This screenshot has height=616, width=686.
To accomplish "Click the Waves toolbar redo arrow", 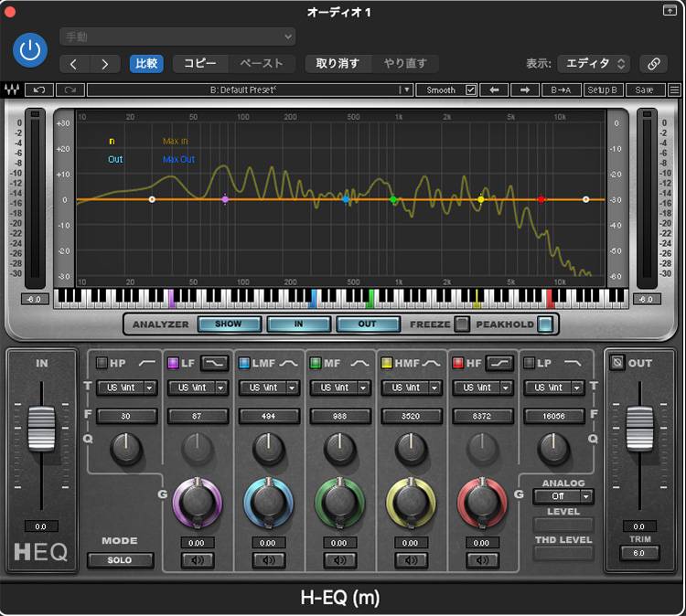I will 70,90.
